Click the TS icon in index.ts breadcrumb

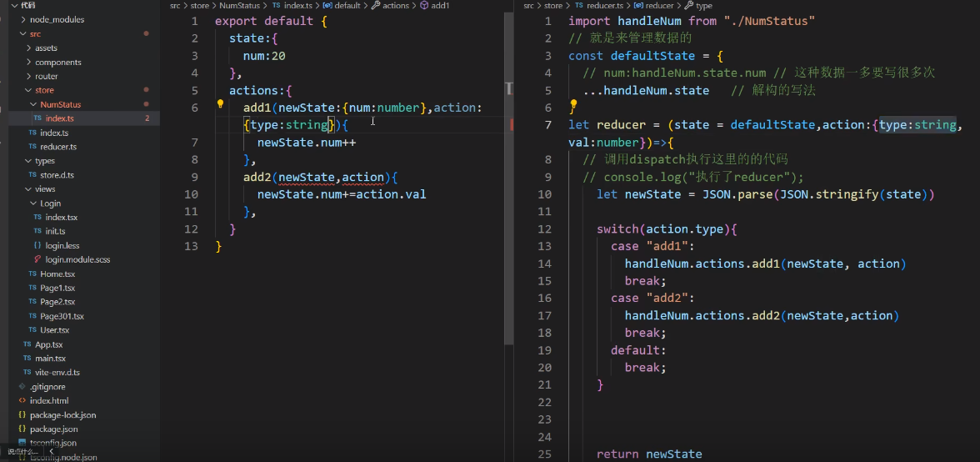(x=277, y=6)
